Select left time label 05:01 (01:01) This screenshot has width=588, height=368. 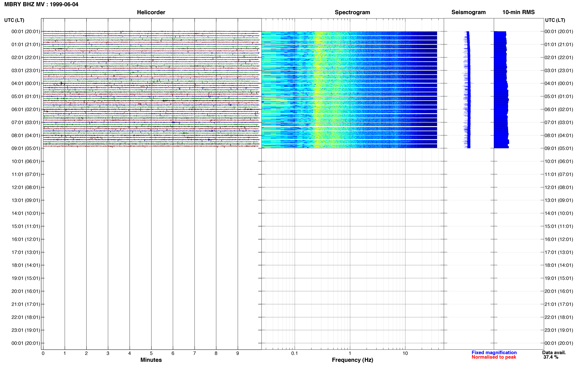point(26,96)
